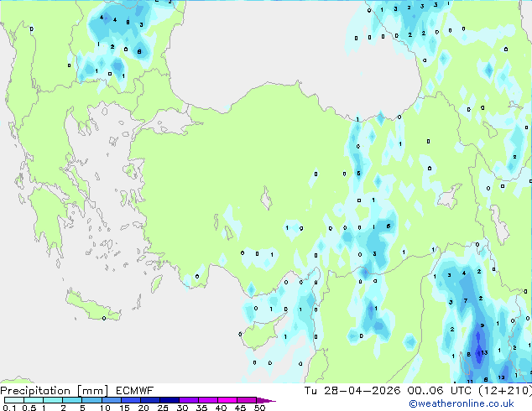Click the 35 to 40 mm legend swatch
Screen dimensions: 532x411
pos(208,400)
